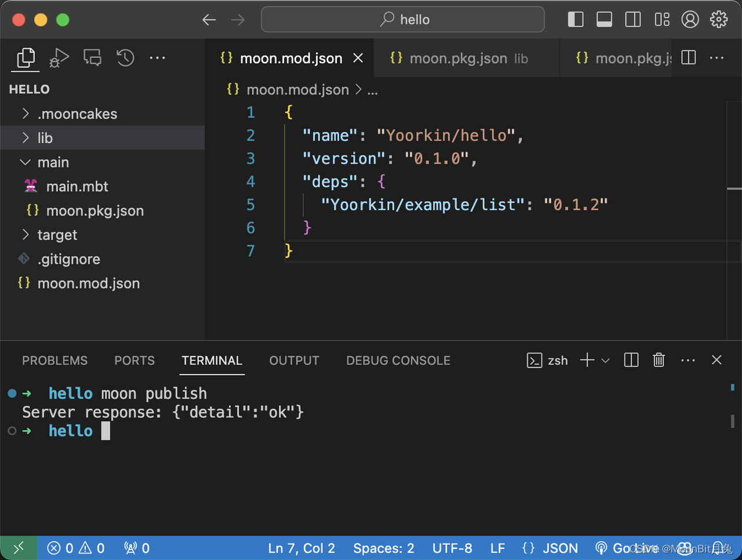
Task: Click the "Yoorkin/example/list" dependency key
Action: pos(423,205)
